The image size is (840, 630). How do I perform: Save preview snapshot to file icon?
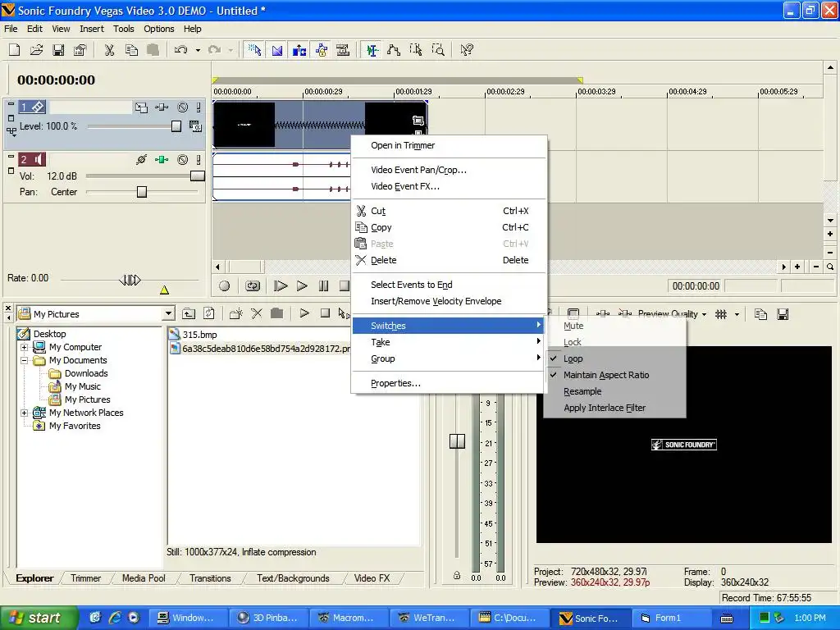pos(783,314)
